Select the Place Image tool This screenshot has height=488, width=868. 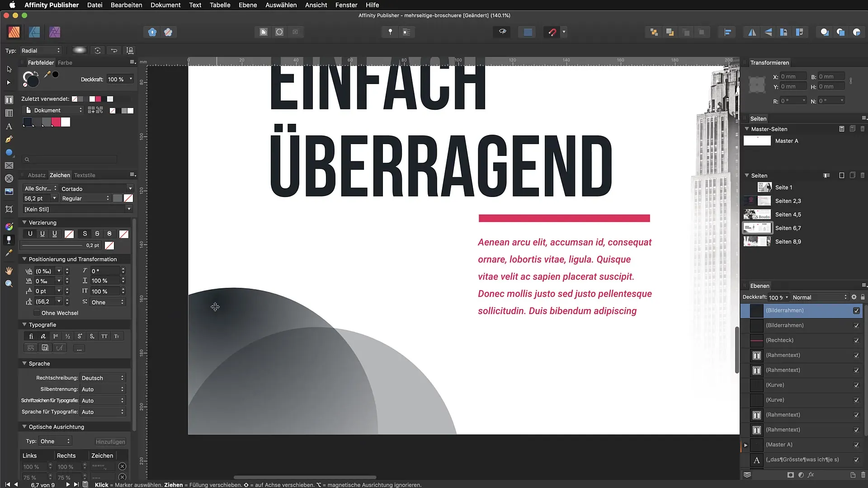pos(9,192)
